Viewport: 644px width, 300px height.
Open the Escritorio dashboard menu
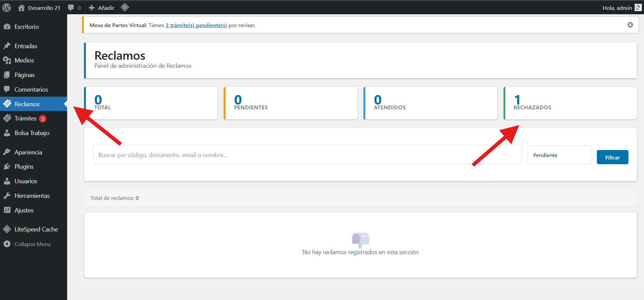26,27
